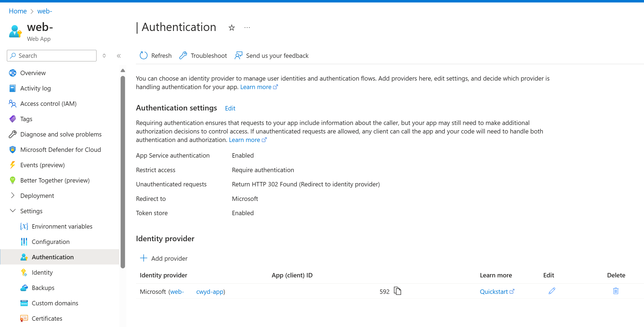
Task: Click the Web App resource icon
Action: [15, 31]
